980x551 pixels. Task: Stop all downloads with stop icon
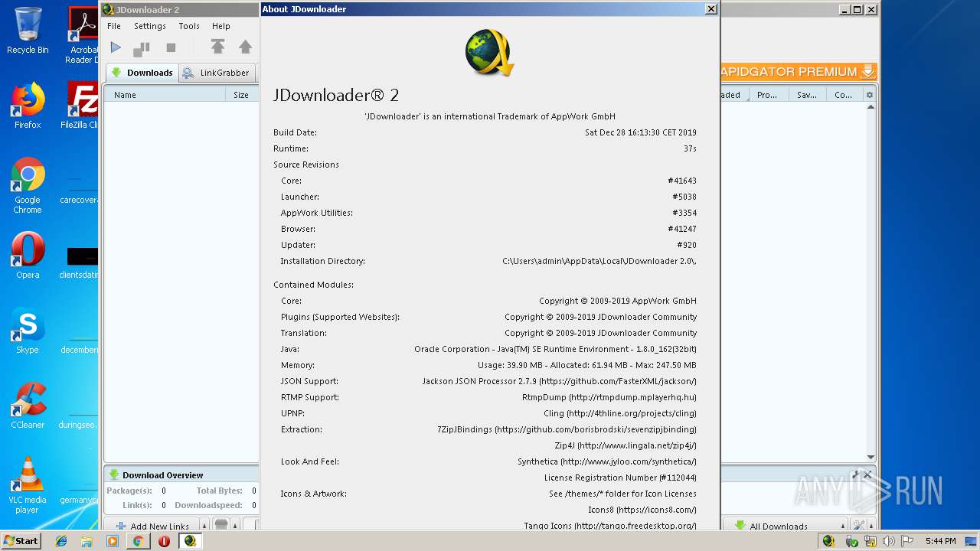pos(171,47)
